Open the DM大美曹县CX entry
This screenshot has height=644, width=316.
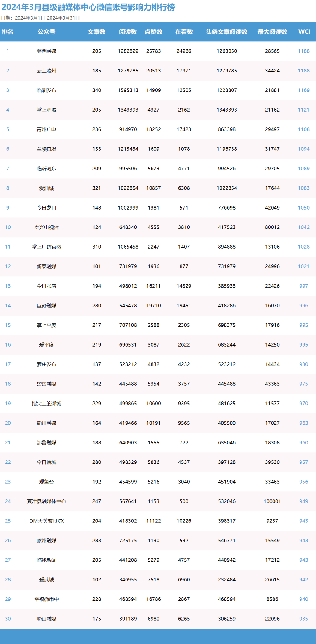pyautogui.click(x=47, y=521)
